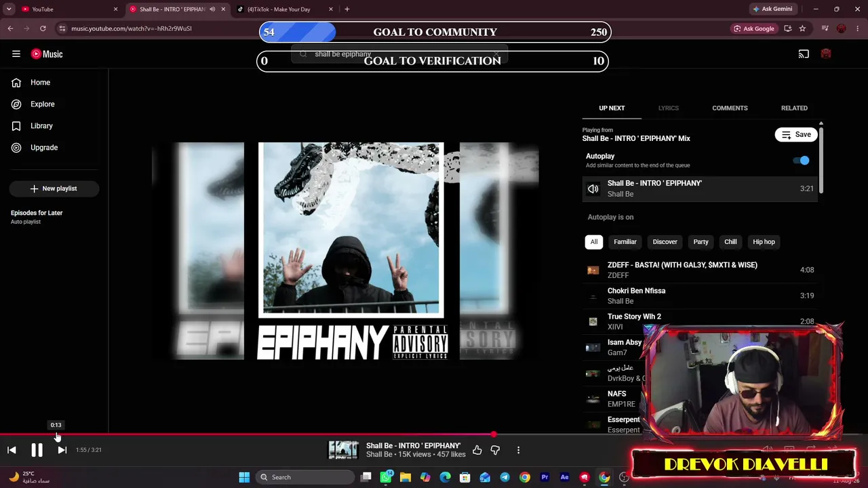Open Chrome media controls icon

[x=825, y=28]
